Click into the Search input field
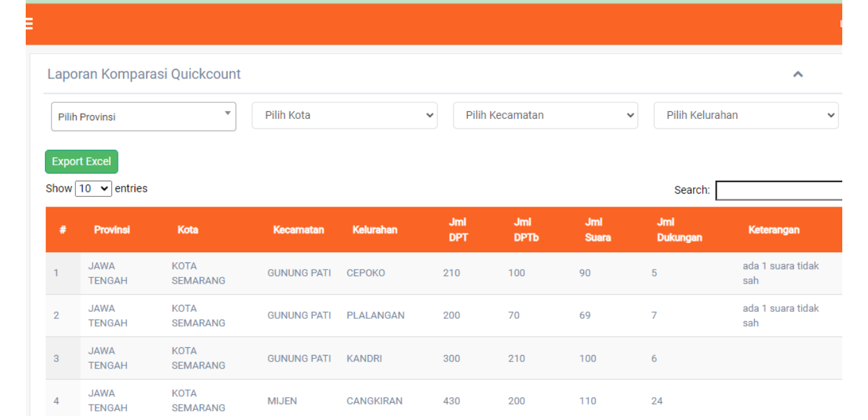 tap(779, 190)
